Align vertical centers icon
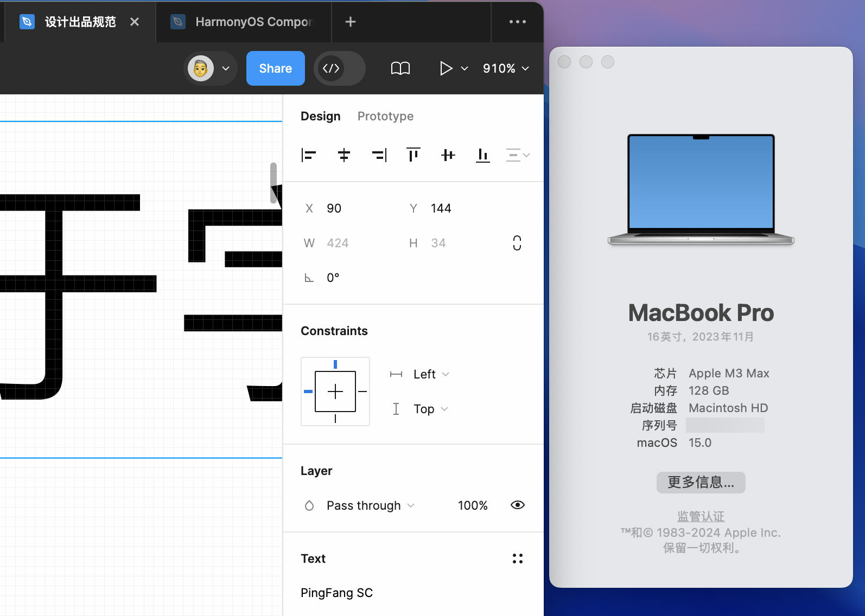865x616 pixels. (x=448, y=155)
